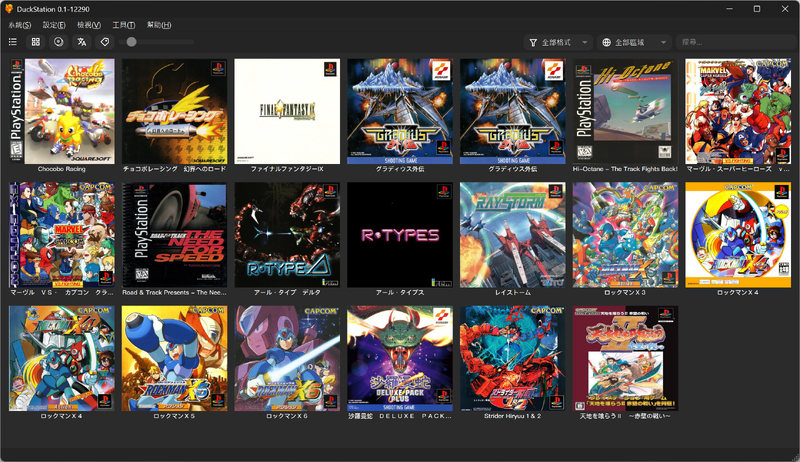Select The Need for Speed cover
This screenshot has height=462, width=800.
coord(174,235)
